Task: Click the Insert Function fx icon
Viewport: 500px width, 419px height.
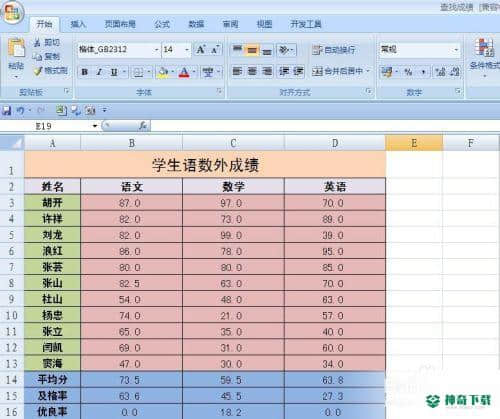Action: [143, 126]
